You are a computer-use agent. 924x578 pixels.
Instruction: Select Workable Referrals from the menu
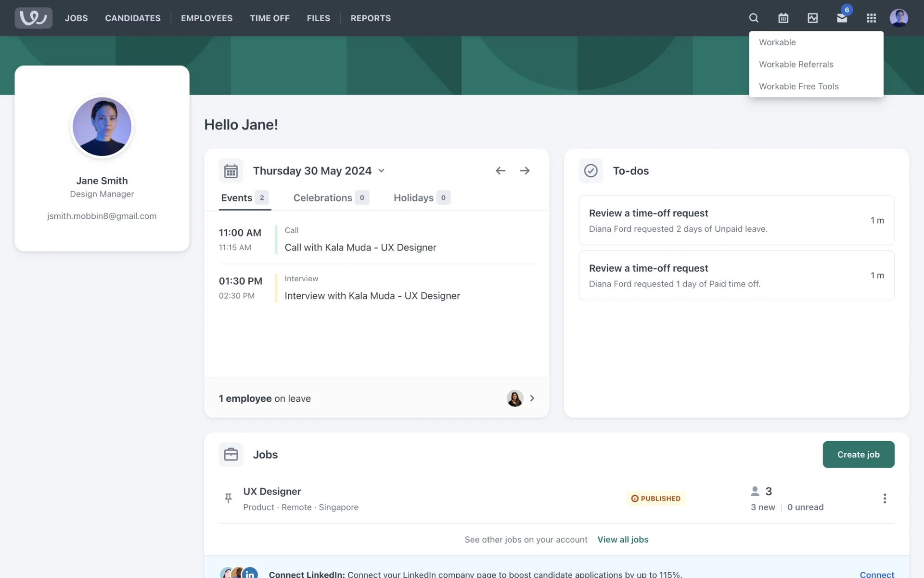point(796,64)
